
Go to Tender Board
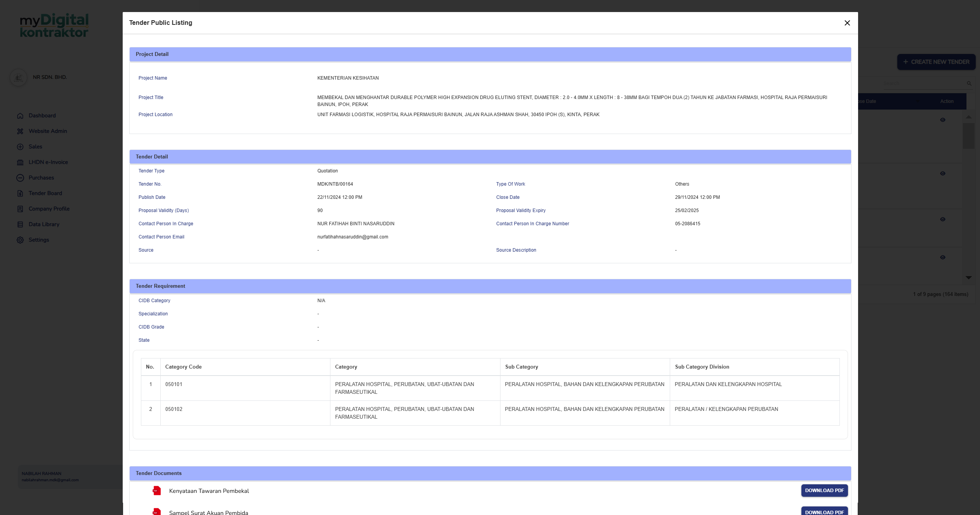(45, 193)
